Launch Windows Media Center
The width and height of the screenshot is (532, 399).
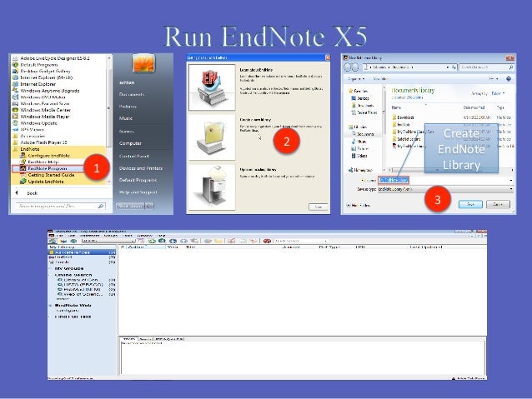[x=46, y=110]
